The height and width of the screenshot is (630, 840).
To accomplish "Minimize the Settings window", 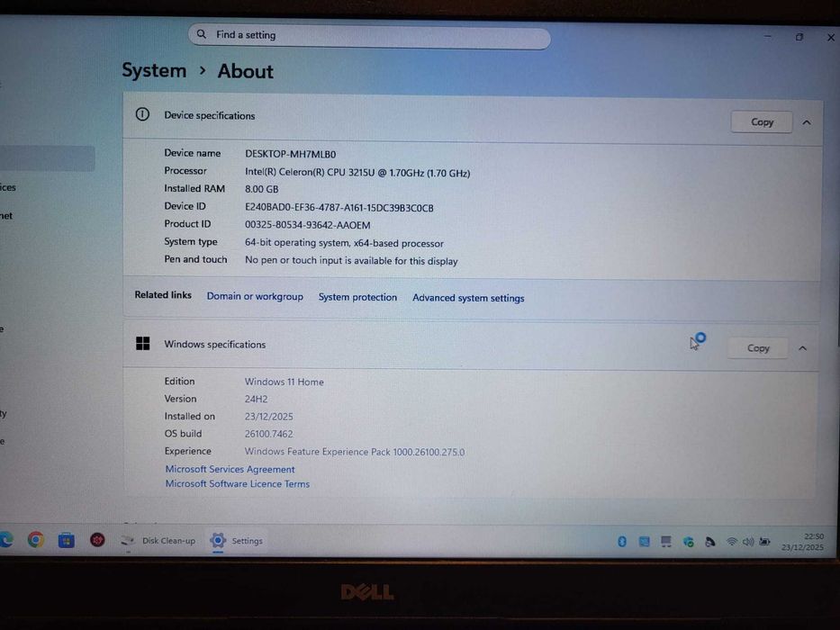I will 768,36.
